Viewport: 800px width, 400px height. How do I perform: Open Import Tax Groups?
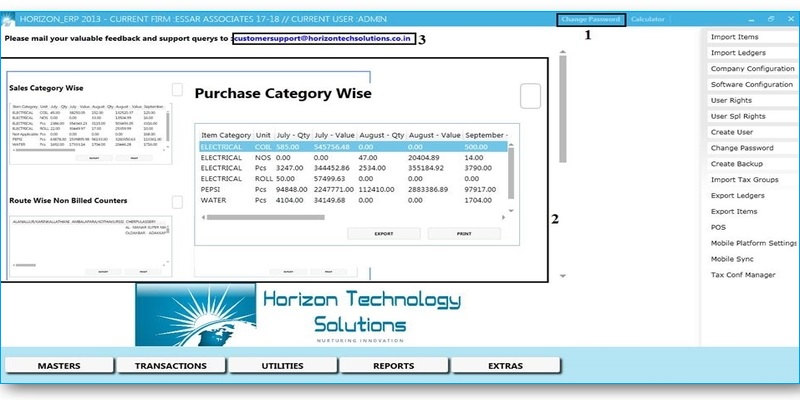point(750,180)
